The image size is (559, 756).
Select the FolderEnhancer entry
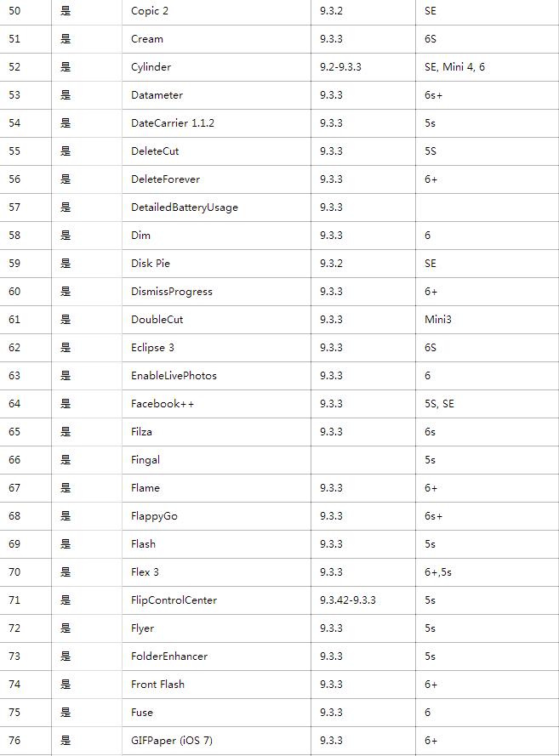click(169, 657)
